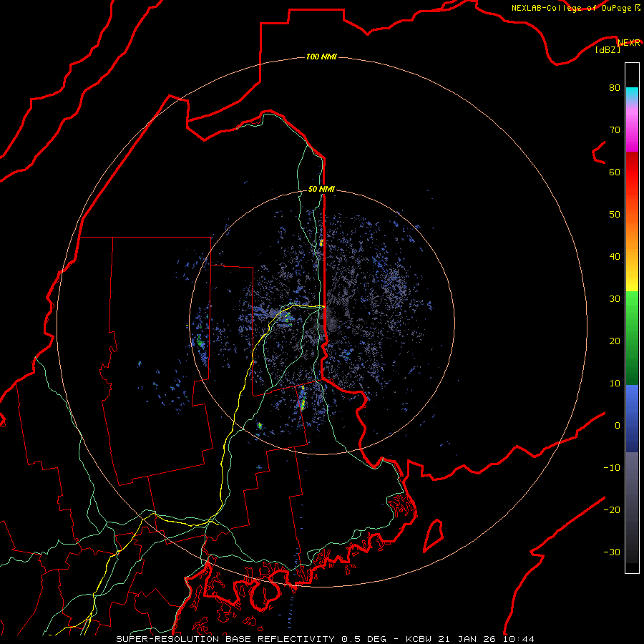Screen dimensions: 644x644
Task: Click the 0.5 DEG elevation angle text
Action: point(364,639)
